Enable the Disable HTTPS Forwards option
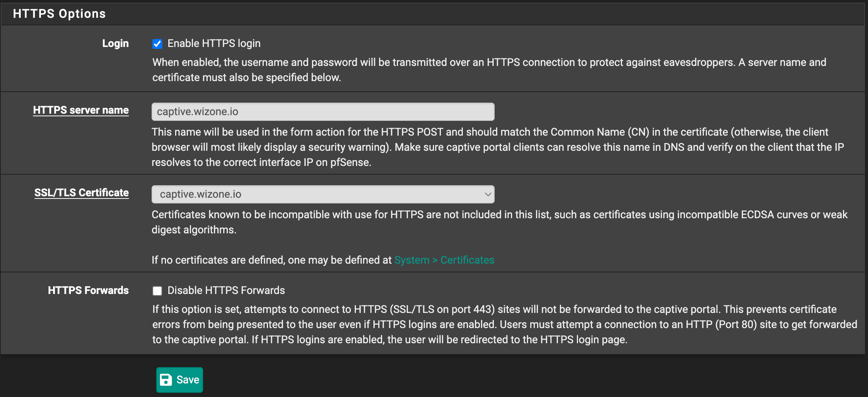This screenshot has height=397, width=868. click(157, 290)
